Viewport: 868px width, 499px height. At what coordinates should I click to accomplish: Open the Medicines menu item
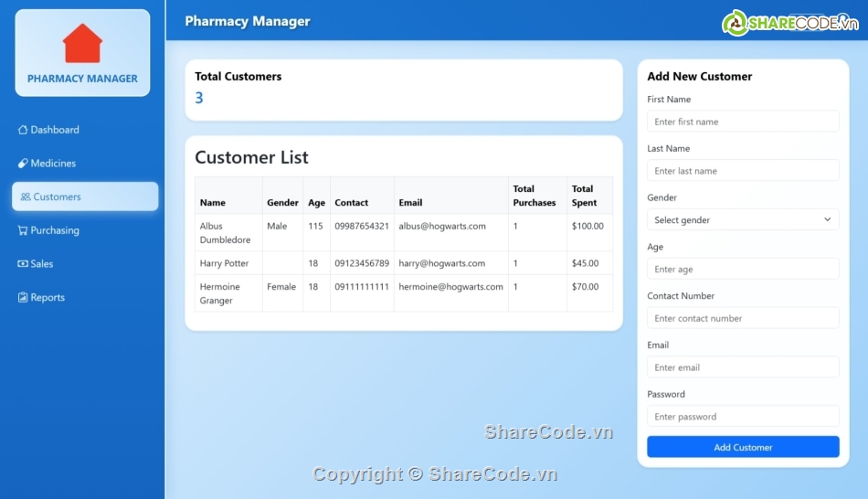click(53, 164)
